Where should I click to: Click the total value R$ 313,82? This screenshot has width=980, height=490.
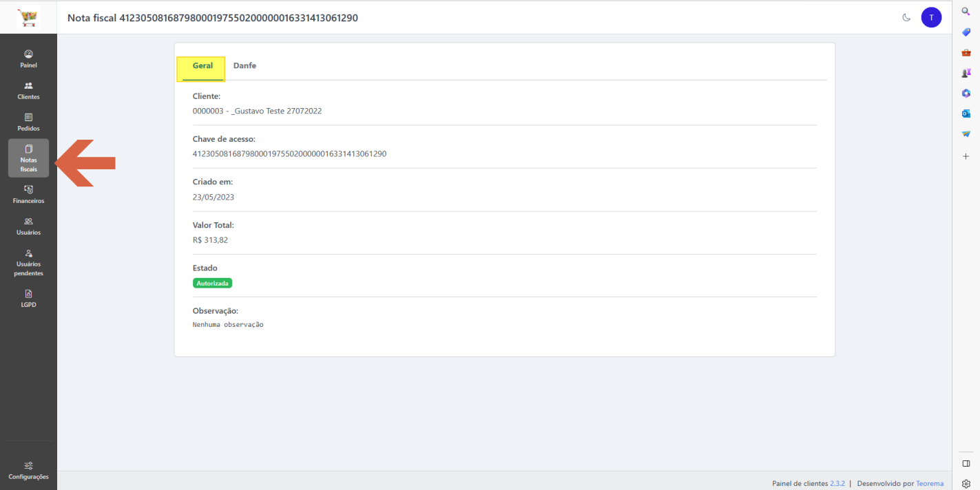[x=210, y=240]
